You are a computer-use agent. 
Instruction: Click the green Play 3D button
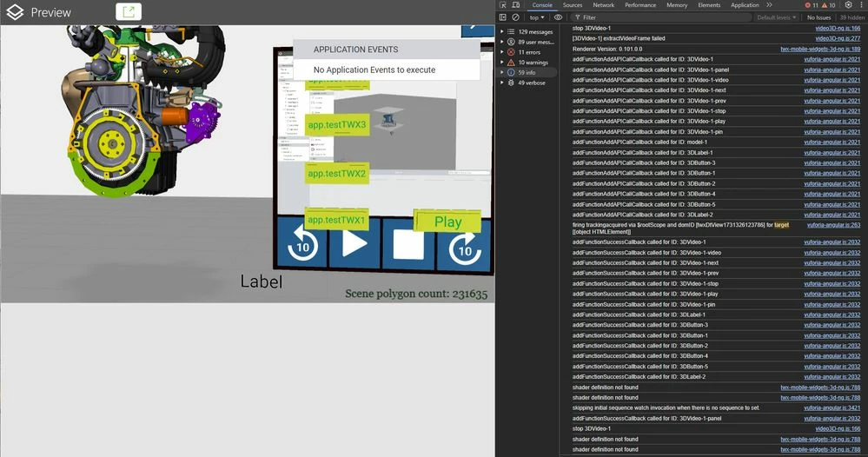[x=447, y=222]
